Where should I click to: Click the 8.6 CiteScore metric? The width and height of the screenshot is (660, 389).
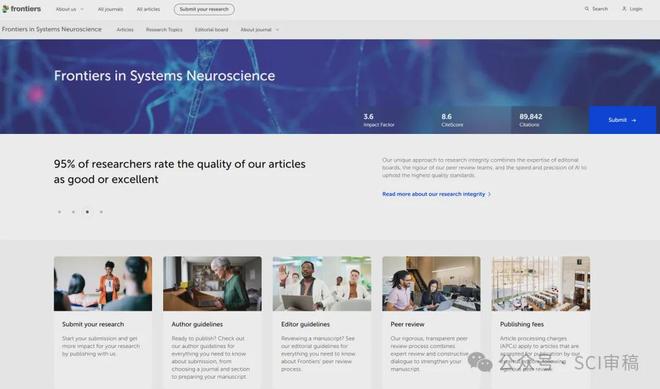452,120
